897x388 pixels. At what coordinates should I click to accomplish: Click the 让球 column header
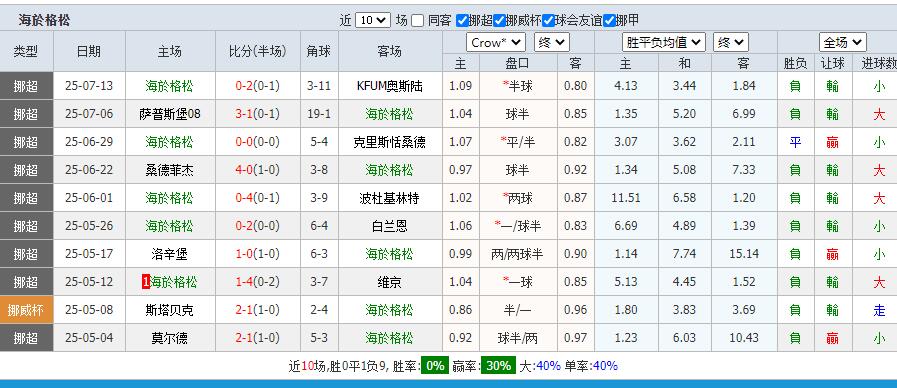832,64
